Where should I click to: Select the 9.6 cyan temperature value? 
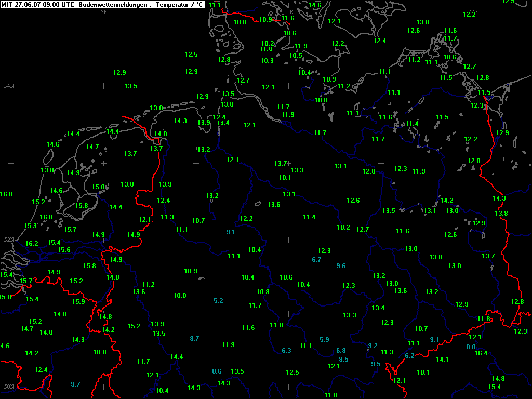pos(341,266)
